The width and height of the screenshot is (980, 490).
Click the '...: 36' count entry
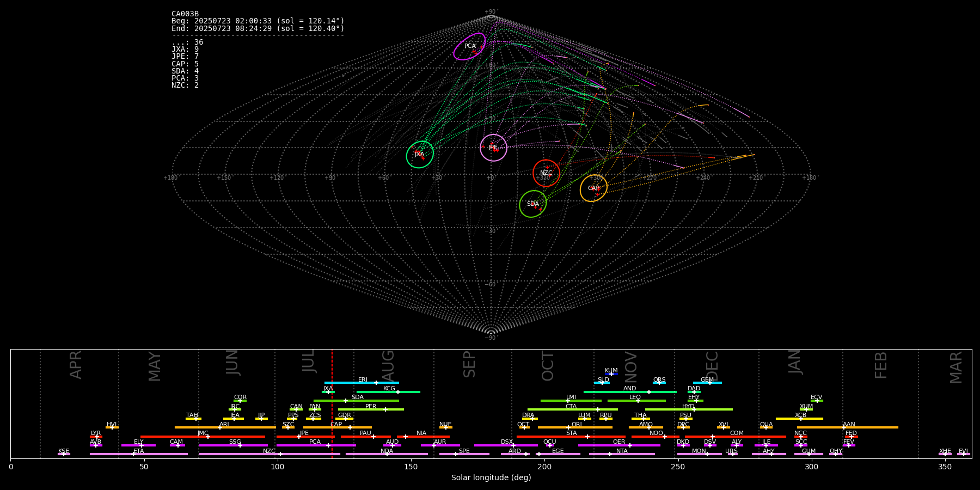click(187, 42)
